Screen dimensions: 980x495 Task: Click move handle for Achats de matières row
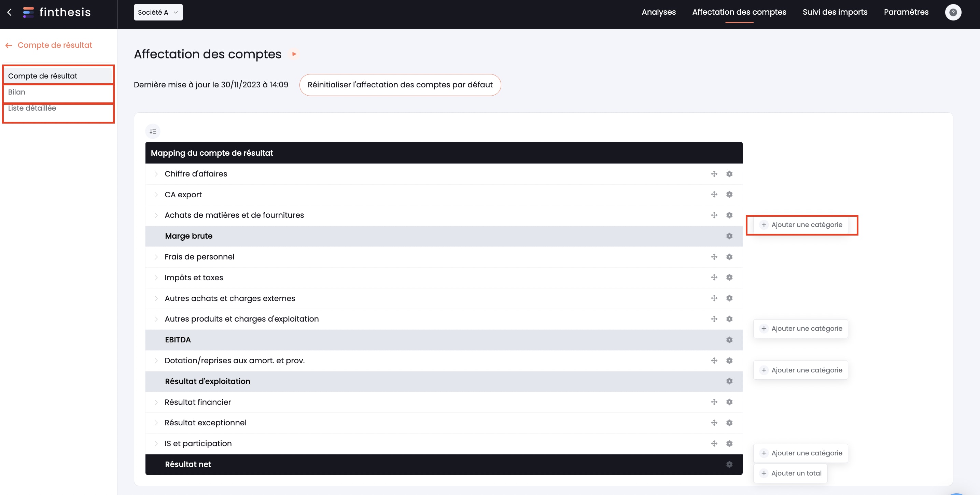pyautogui.click(x=714, y=215)
